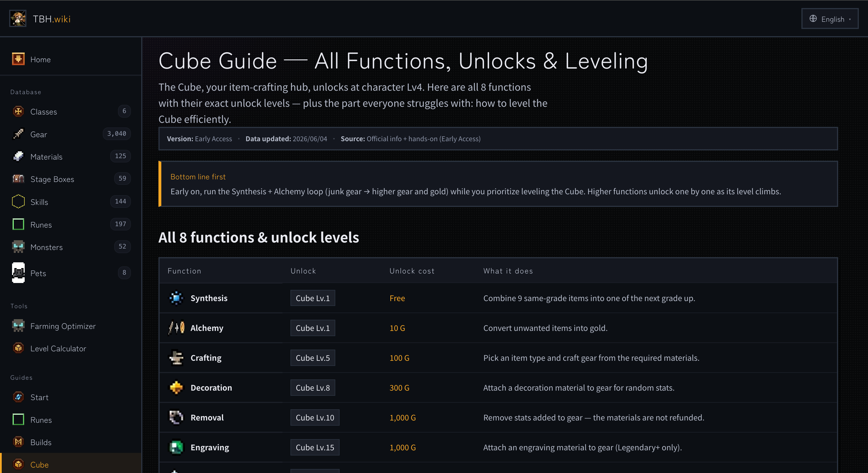
Task: Open the English language dropdown
Action: (x=830, y=19)
